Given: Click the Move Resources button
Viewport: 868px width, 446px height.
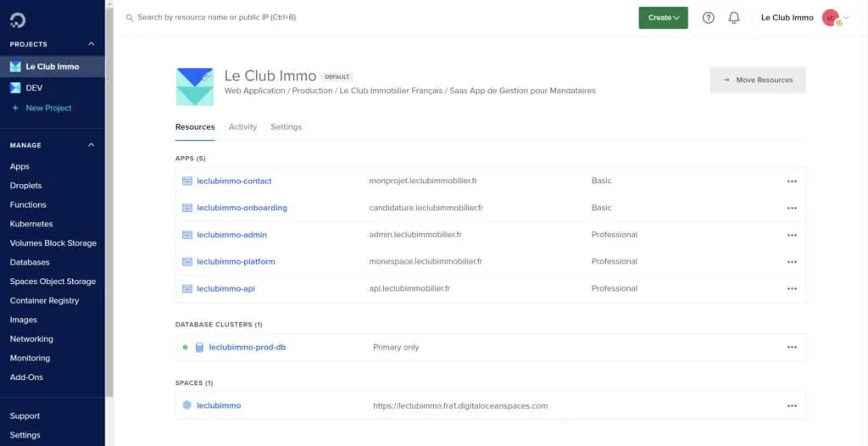Looking at the screenshot, I should 758,80.
